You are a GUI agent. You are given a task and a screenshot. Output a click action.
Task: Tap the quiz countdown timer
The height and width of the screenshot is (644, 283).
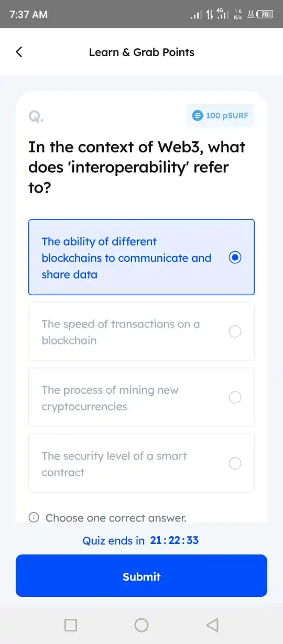(x=175, y=540)
